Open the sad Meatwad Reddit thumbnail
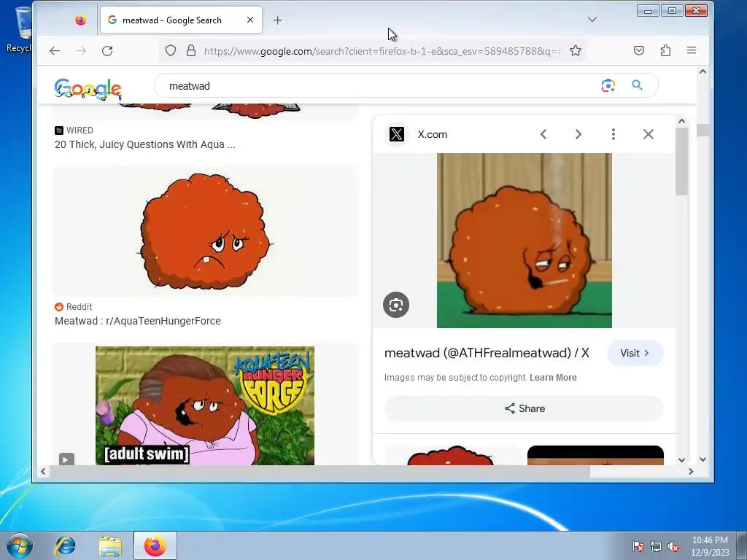Screen dimensions: 747x560 [205, 231]
